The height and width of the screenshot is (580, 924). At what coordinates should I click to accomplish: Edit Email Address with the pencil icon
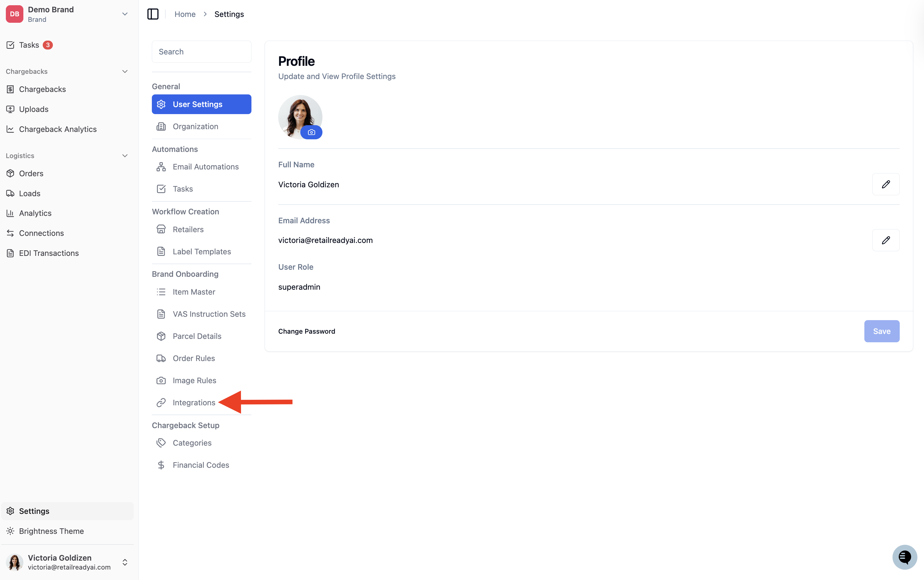coord(886,240)
